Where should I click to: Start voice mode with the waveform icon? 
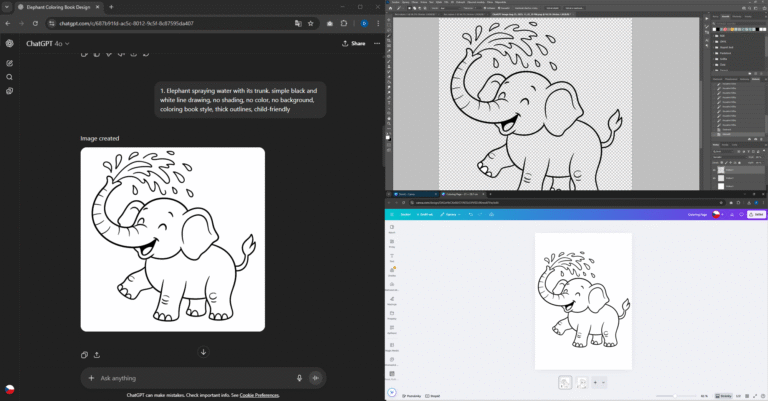tap(316, 378)
